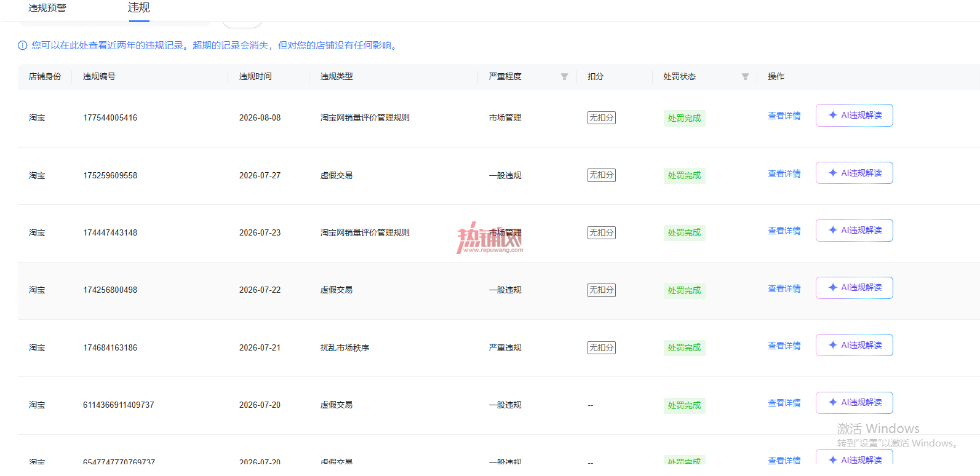Open 查看详情 for violation 6114366911409737
This screenshot has width=980, height=476.
(784, 403)
